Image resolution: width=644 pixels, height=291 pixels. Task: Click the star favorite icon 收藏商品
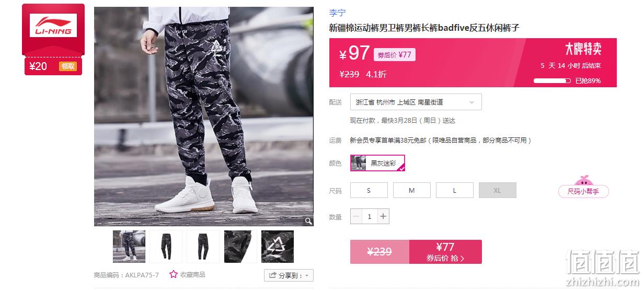[x=174, y=274]
